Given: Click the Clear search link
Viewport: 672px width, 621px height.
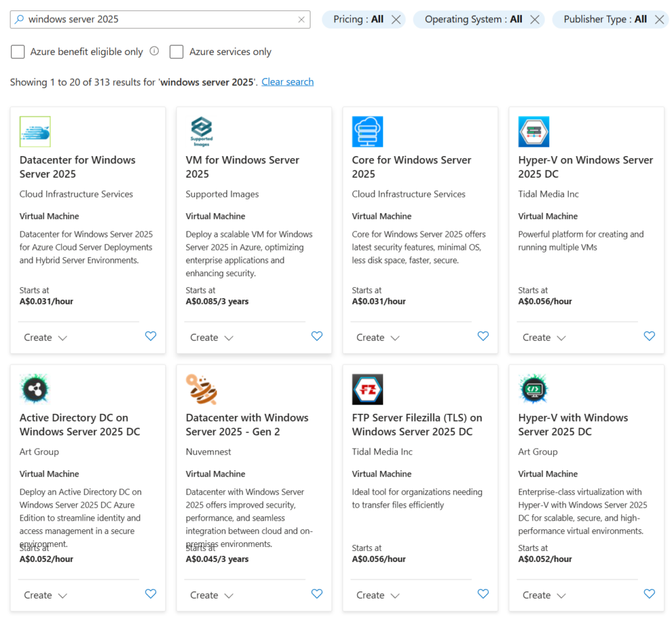Looking at the screenshot, I should [x=287, y=82].
